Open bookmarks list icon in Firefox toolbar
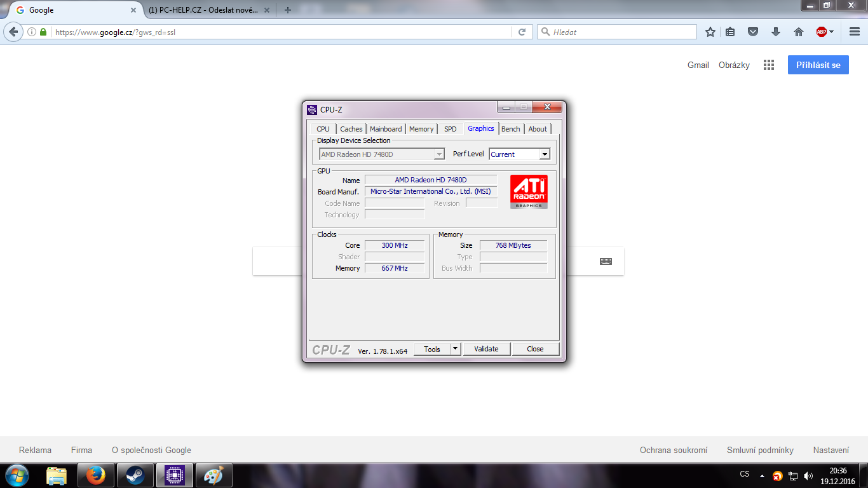The image size is (868, 488). (731, 32)
